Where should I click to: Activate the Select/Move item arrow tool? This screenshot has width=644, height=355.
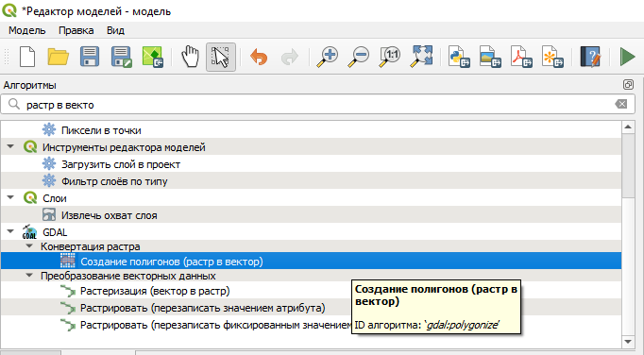(x=221, y=57)
